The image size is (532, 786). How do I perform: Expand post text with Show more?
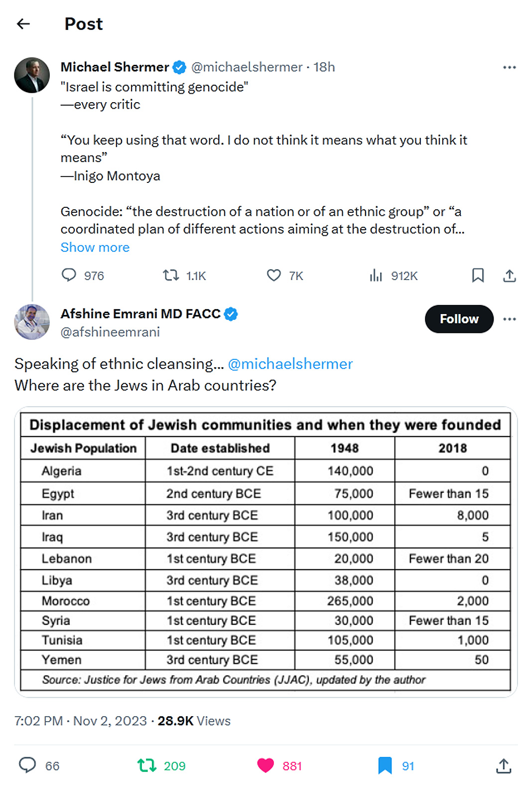(95, 247)
